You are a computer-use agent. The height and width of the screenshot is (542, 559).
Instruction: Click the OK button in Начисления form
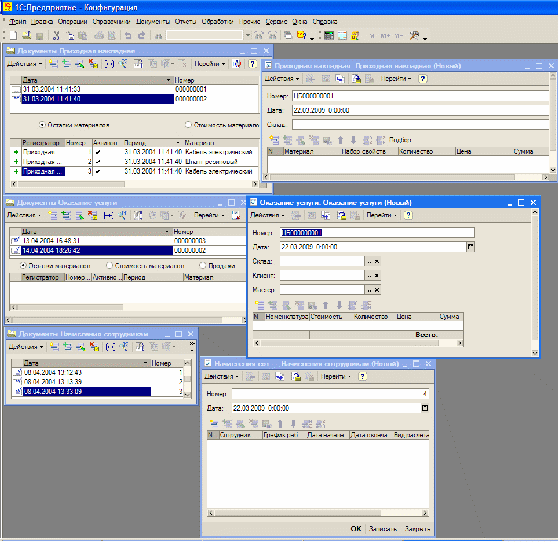pyautogui.click(x=355, y=528)
